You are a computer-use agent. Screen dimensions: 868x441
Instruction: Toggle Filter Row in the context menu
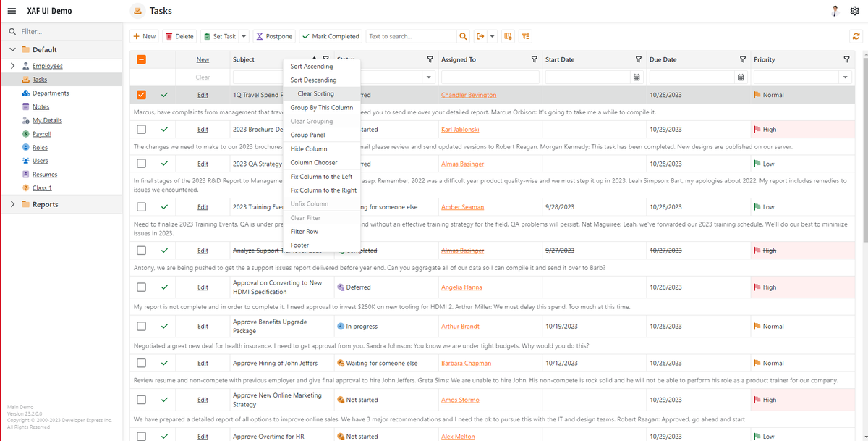click(x=322, y=232)
